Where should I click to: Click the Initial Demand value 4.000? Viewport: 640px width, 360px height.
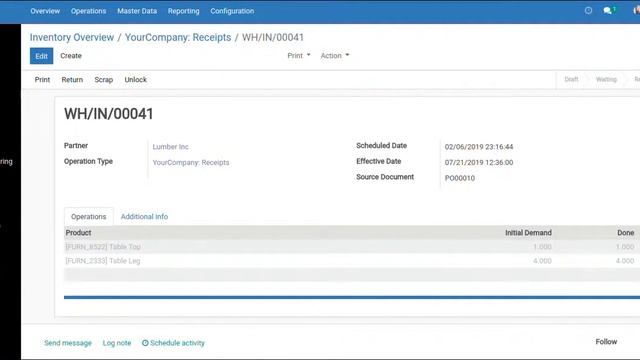click(542, 261)
